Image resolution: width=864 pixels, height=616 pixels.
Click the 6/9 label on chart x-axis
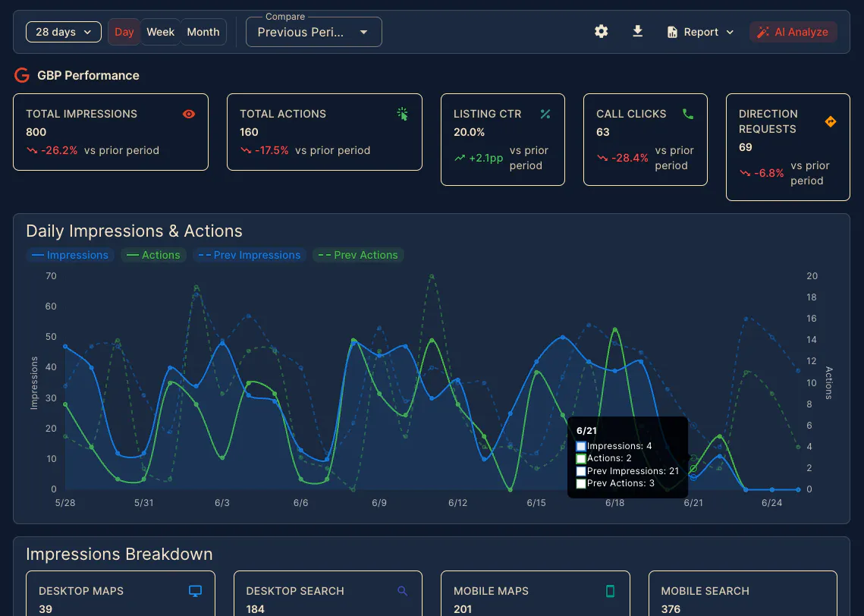click(x=379, y=502)
